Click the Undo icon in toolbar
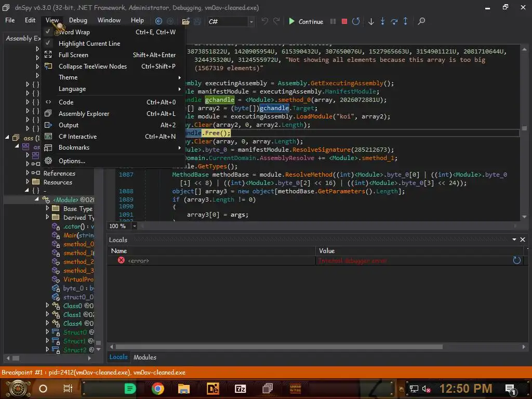Screen dimensions: 532x399 pos(264,21)
